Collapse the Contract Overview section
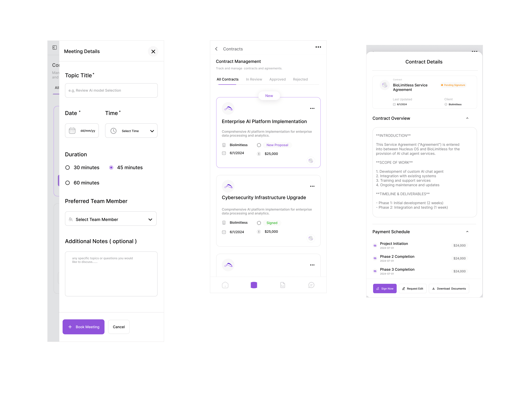Viewport: 530px width, 420px height. (x=467, y=118)
